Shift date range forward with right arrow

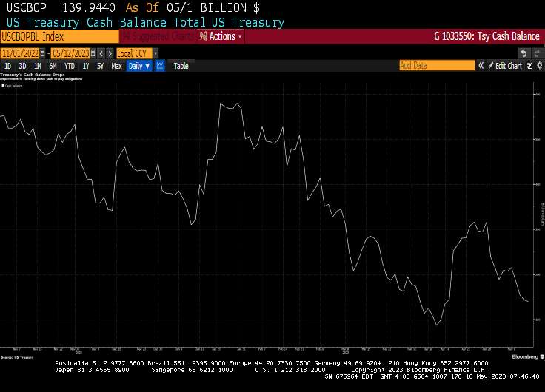110,53
